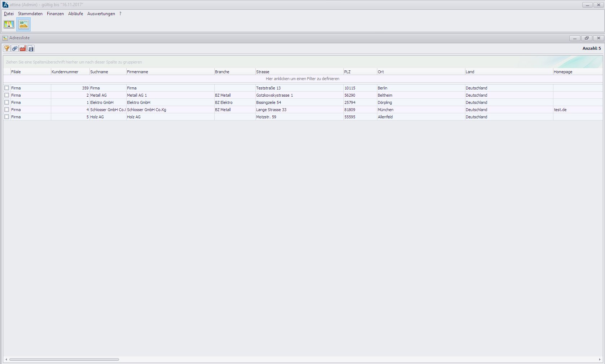Select the 'Teststraße 13' cell
Viewport: 605px width, 364px height.
[x=299, y=88]
